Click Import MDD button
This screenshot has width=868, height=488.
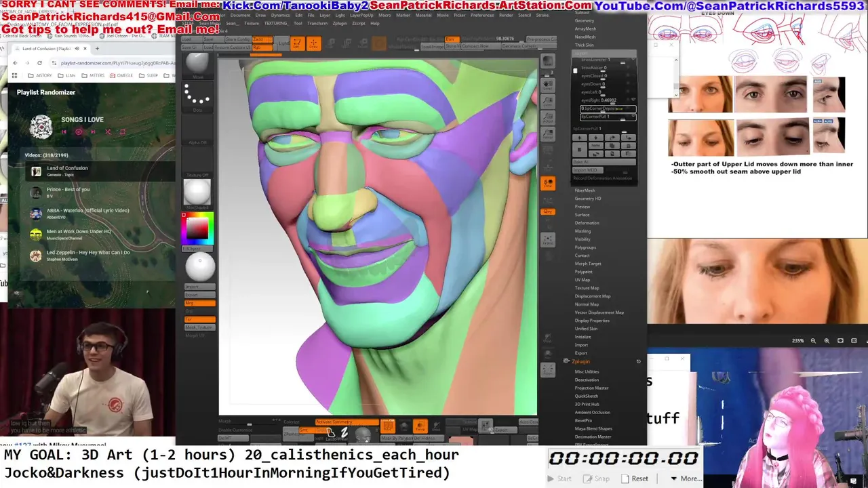tap(587, 170)
